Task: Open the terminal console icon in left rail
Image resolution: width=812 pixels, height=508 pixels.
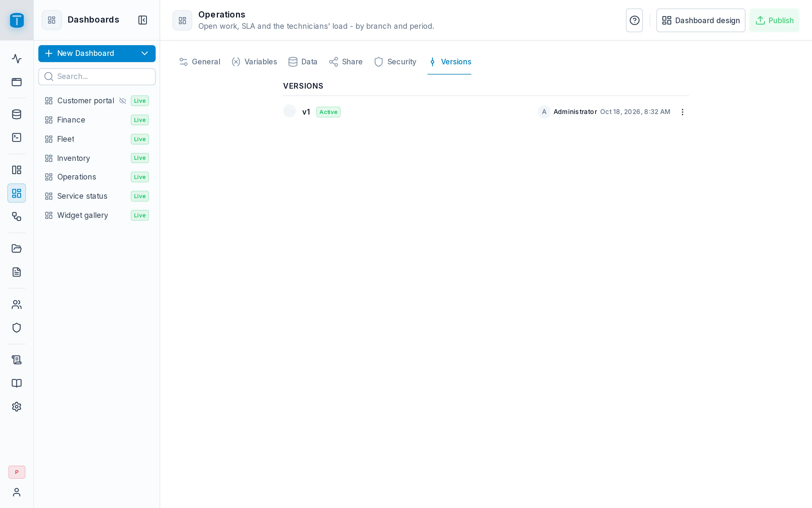Action: point(16,137)
